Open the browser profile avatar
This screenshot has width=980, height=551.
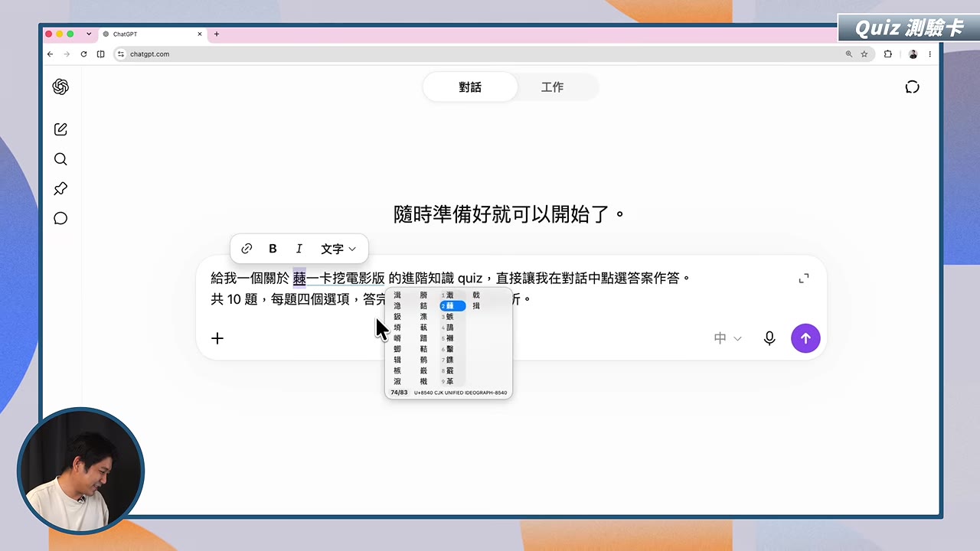point(913,54)
